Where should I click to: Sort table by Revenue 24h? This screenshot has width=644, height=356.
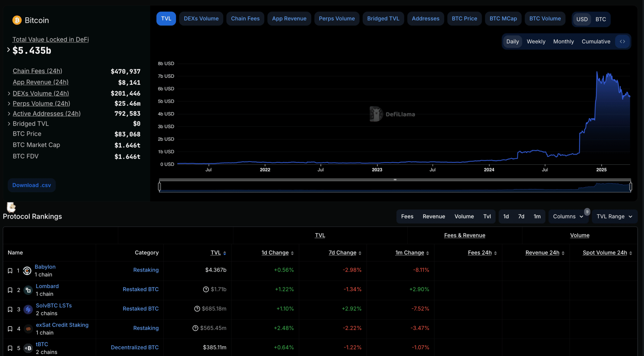tap(563, 253)
